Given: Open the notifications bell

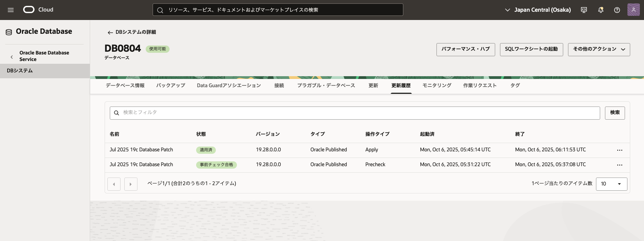Looking at the screenshot, I should (601, 10).
